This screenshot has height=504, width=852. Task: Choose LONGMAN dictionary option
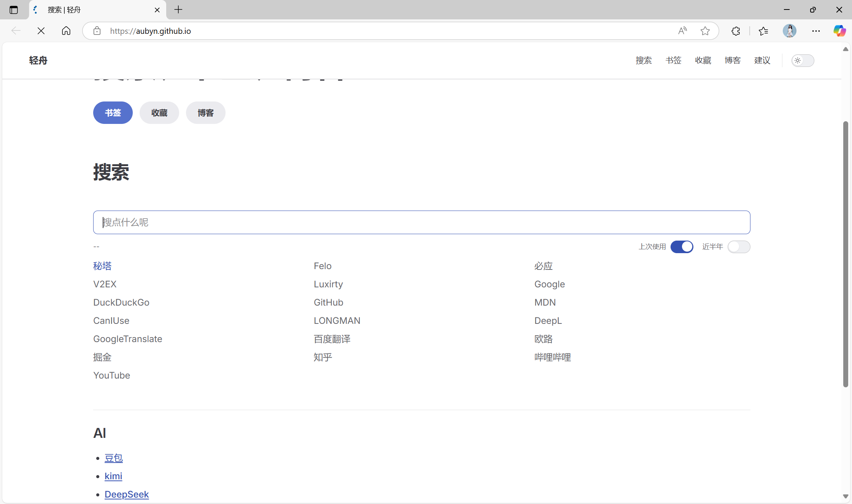tap(337, 321)
